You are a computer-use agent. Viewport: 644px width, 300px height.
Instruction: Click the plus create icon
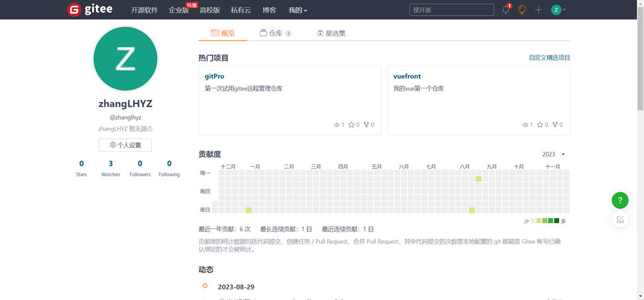tap(539, 10)
